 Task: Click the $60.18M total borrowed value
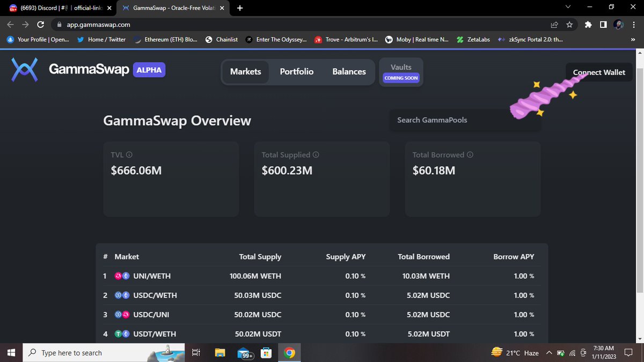(434, 171)
